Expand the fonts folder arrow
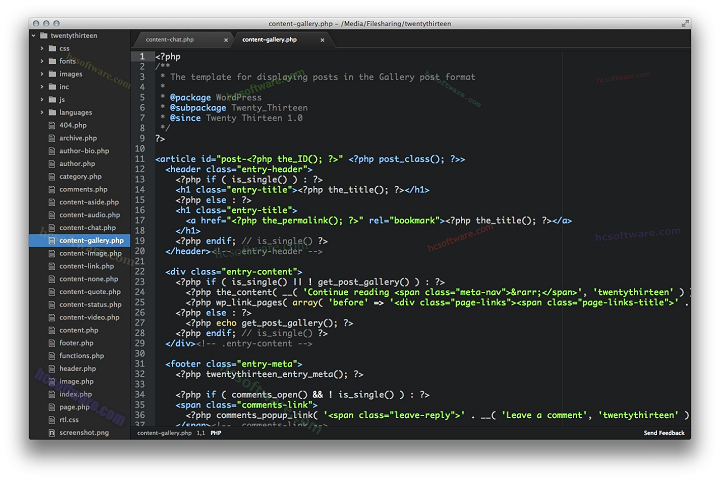 coord(42,61)
